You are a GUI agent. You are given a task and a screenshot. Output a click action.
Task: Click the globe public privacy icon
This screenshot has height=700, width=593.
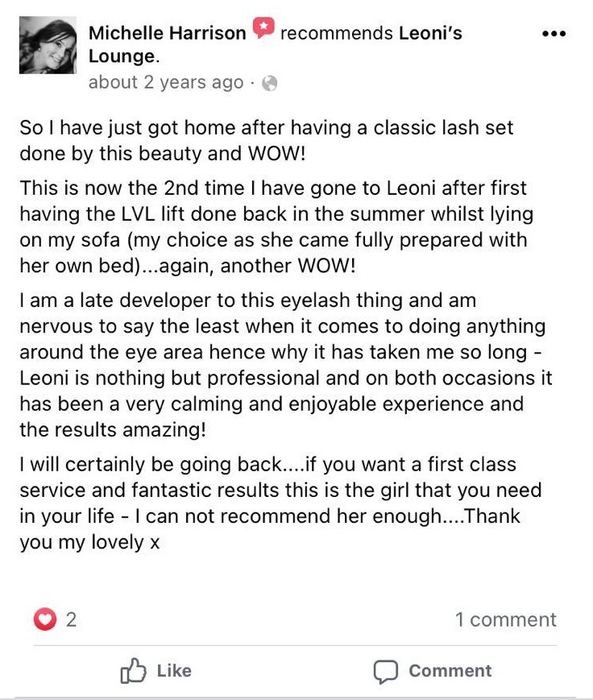[270, 83]
